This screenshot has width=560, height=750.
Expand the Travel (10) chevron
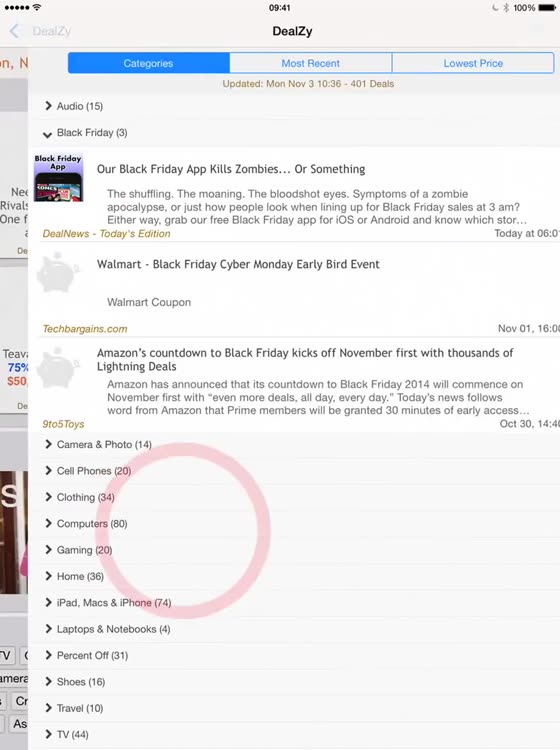click(x=48, y=707)
